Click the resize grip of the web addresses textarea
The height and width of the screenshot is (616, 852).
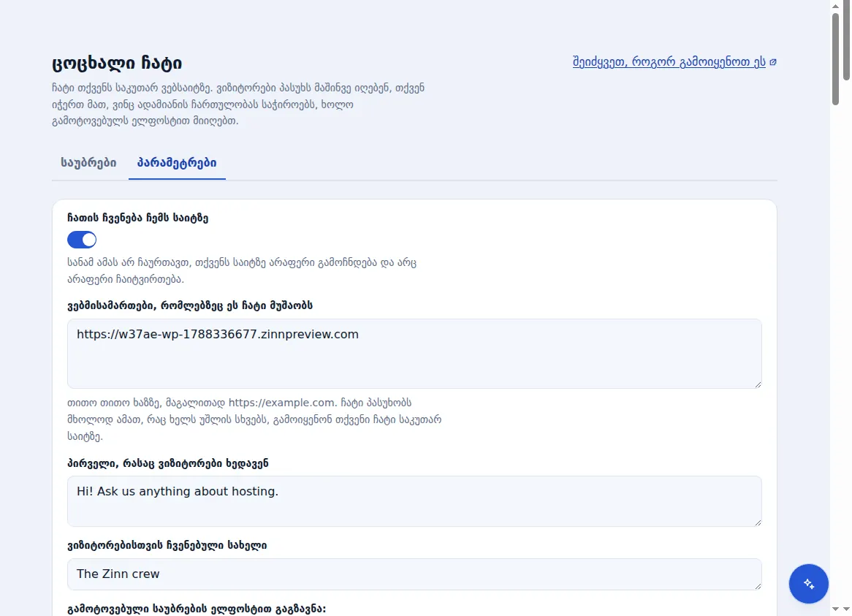click(x=758, y=384)
